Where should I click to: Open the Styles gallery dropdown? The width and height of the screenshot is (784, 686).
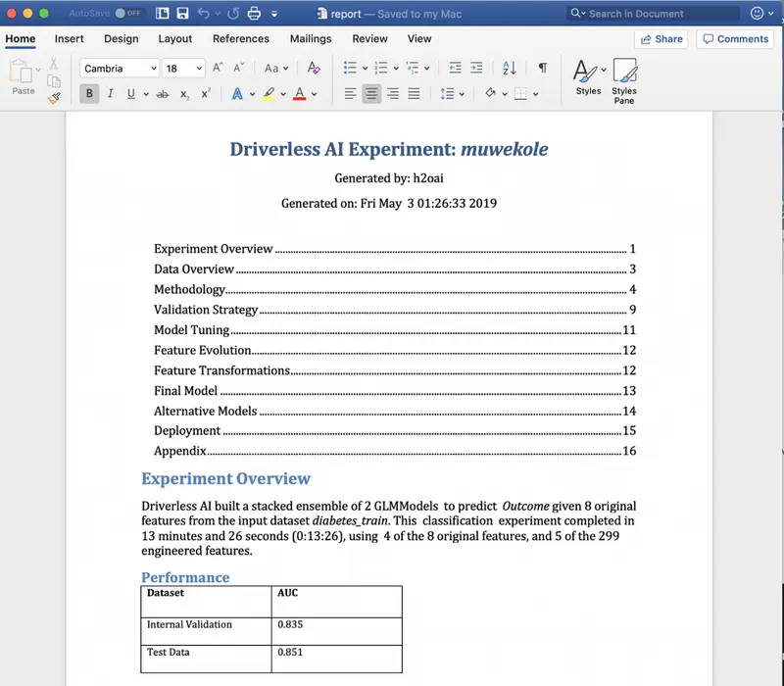pyautogui.click(x=604, y=70)
